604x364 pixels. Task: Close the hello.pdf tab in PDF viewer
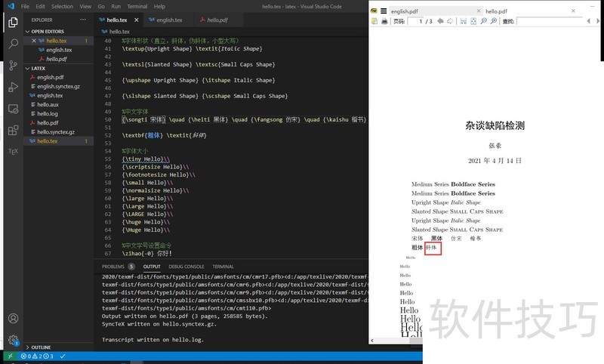(573, 11)
